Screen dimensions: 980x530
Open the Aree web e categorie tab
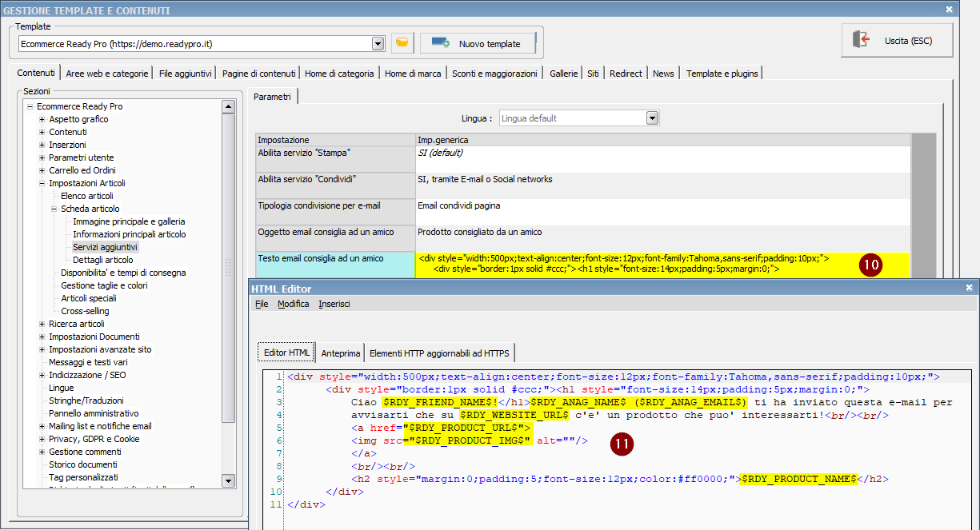(107, 74)
